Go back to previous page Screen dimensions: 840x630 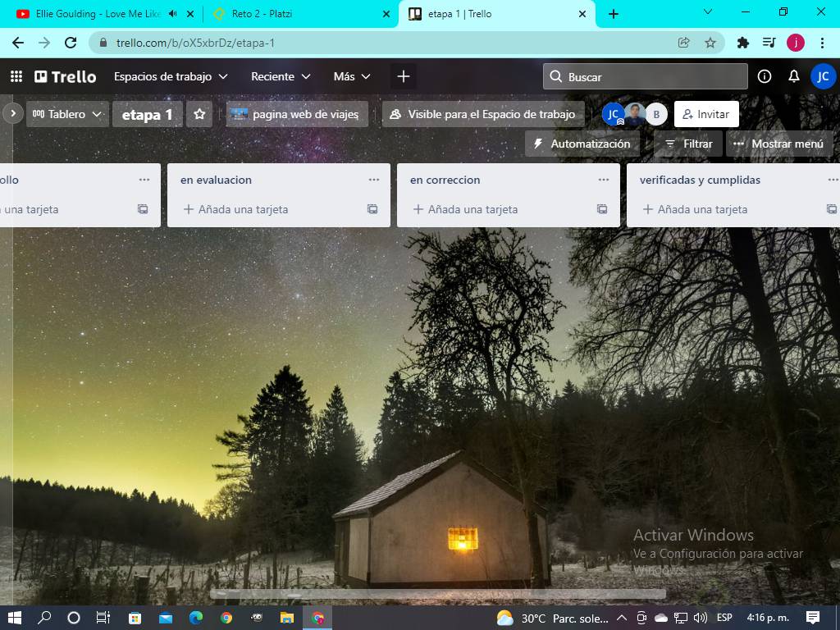coord(18,43)
